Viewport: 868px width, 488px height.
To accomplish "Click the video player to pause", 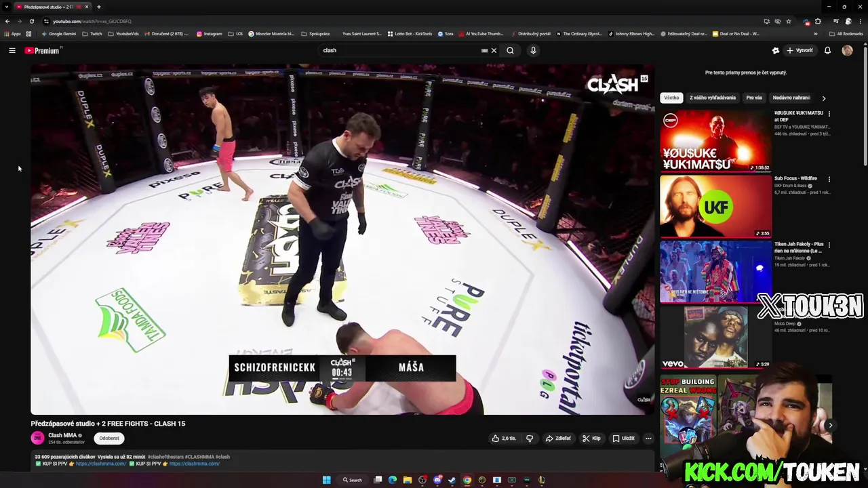I will coord(342,239).
